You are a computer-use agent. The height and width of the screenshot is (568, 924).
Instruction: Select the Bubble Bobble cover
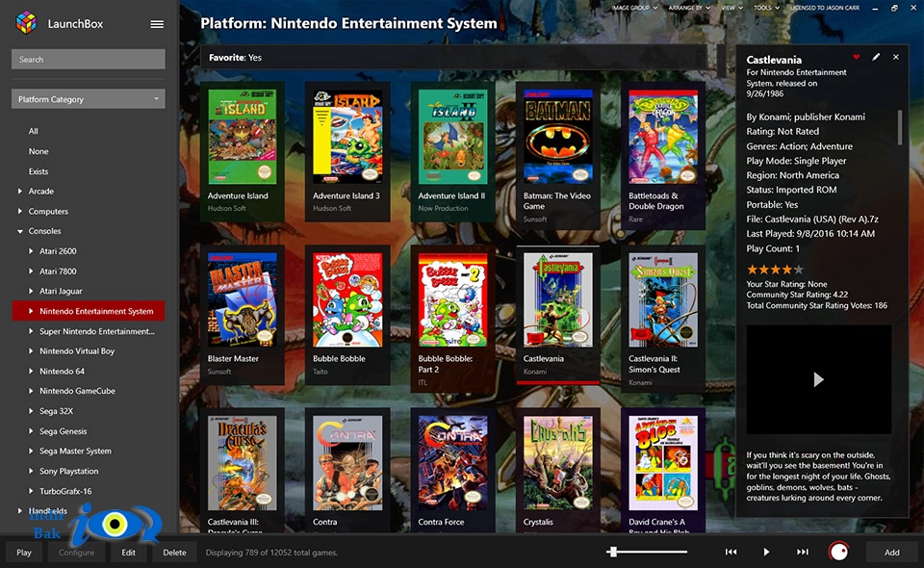tap(347, 300)
